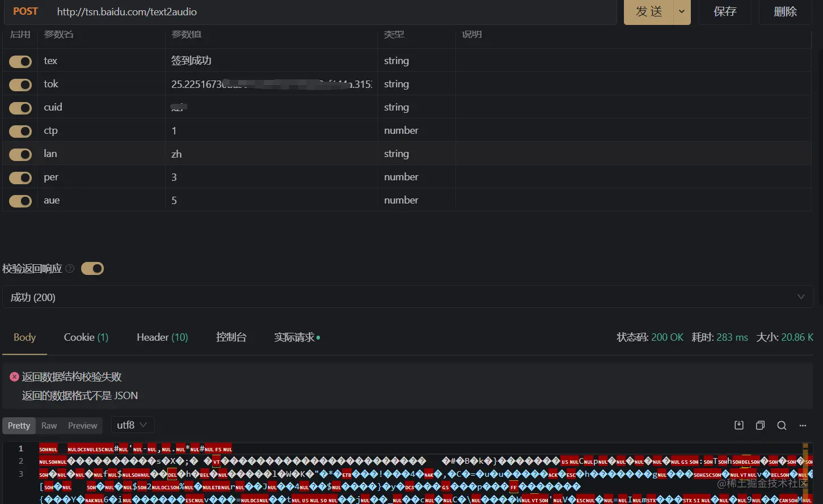Screen dimensions: 823x504
Task: Switch to the 控制台 tab
Action: [231, 337]
